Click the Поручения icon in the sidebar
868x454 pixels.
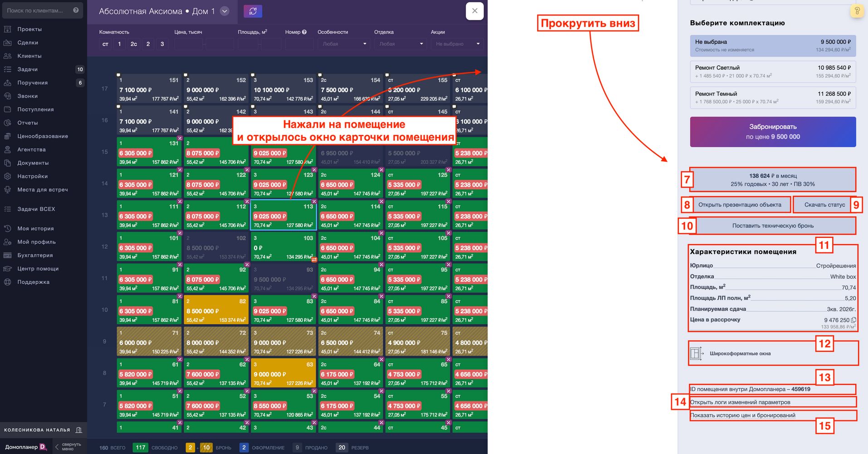tap(7, 83)
